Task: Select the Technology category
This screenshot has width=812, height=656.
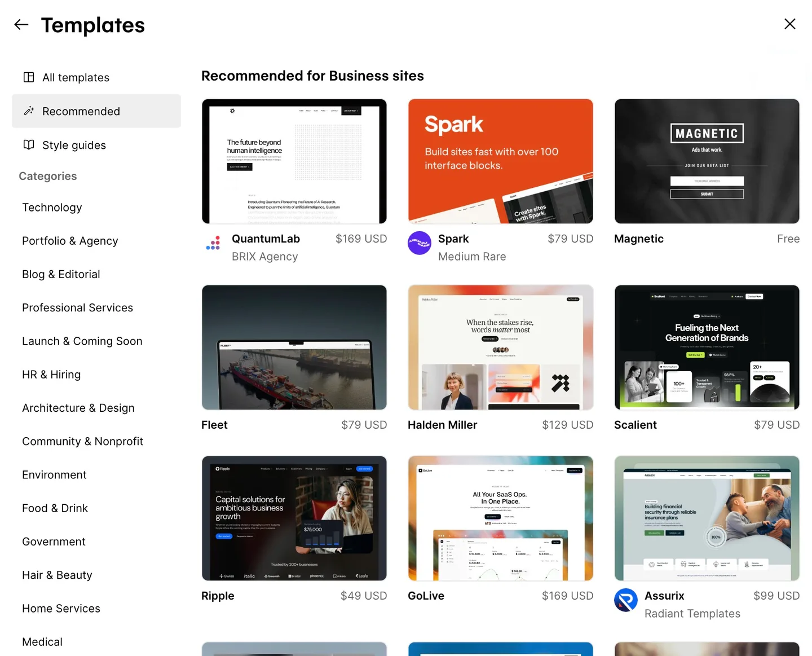Action: (52, 208)
